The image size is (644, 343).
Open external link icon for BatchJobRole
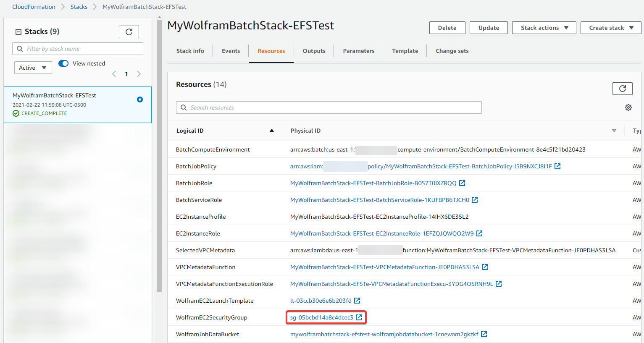[462, 183]
